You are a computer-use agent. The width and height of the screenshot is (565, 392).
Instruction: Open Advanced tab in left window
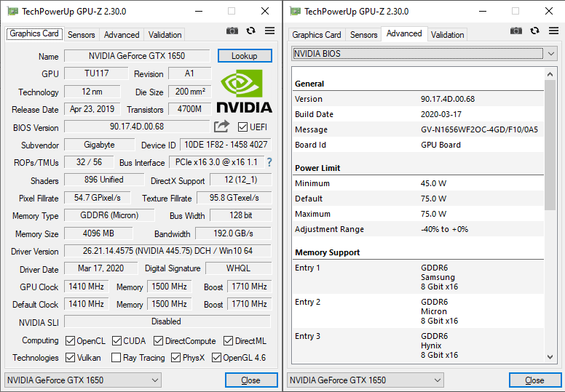(122, 35)
